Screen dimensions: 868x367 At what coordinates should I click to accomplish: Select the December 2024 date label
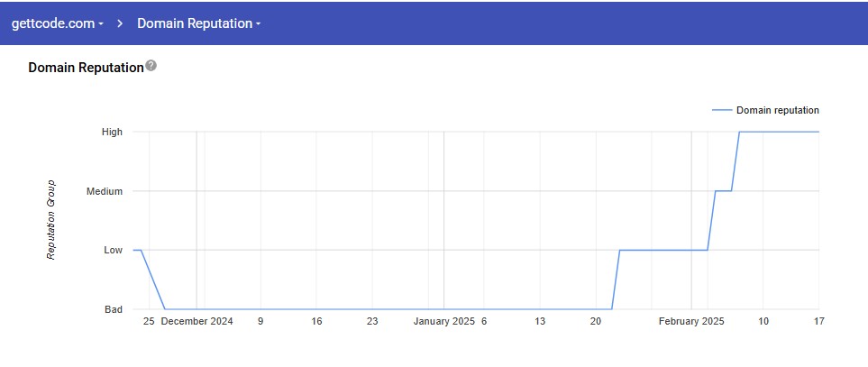(196, 321)
